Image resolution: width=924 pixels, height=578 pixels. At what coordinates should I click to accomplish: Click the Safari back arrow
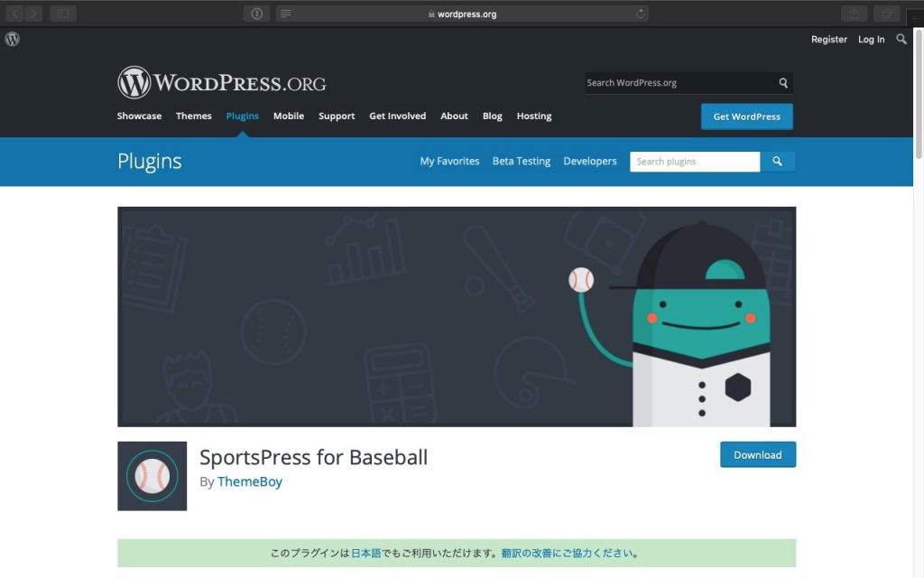click(14, 14)
